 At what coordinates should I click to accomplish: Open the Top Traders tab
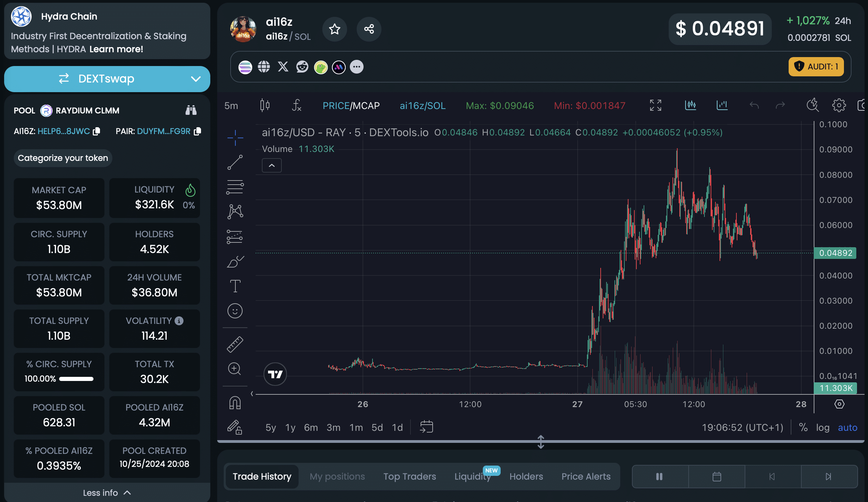click(410, 477)
